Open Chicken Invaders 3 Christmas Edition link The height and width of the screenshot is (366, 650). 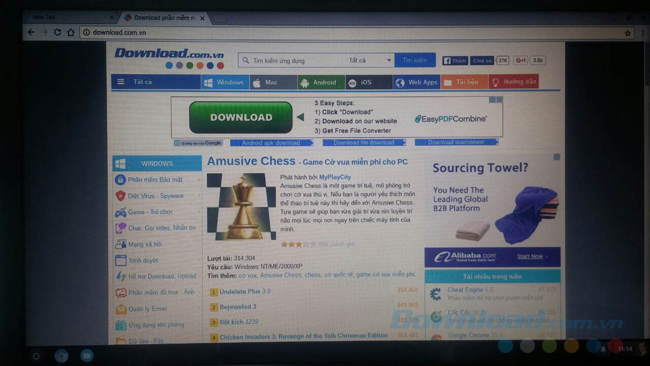tap(303, 336)
